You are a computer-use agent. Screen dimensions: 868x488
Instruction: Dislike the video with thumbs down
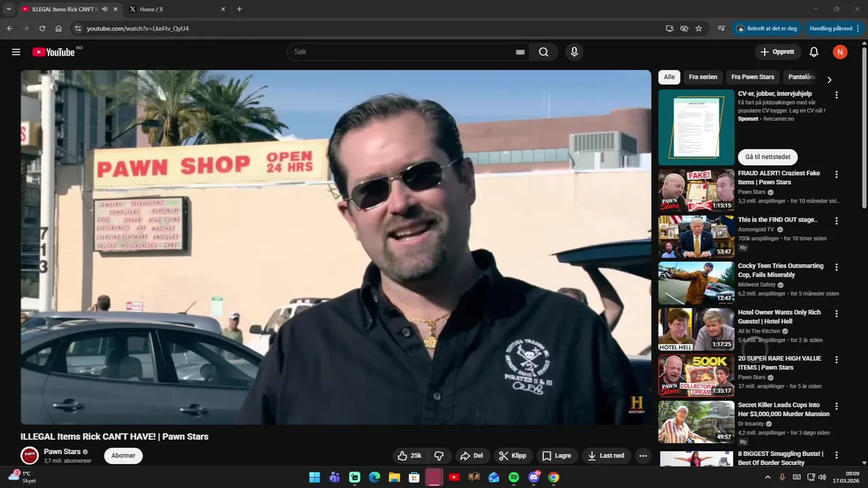click(x=439, y=455)
